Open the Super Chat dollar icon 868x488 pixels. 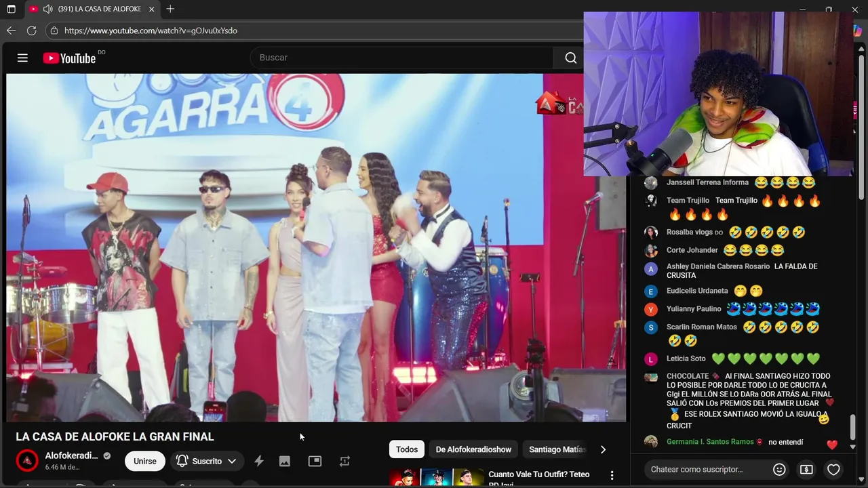pos(806,469)
